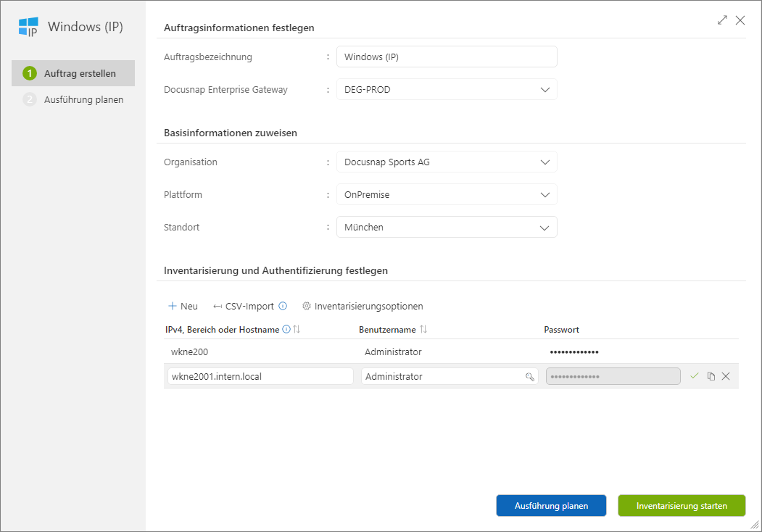Click the resize grip at dialog corner
The width and height of the screenshot is (762, 532).
pos(754,525)
